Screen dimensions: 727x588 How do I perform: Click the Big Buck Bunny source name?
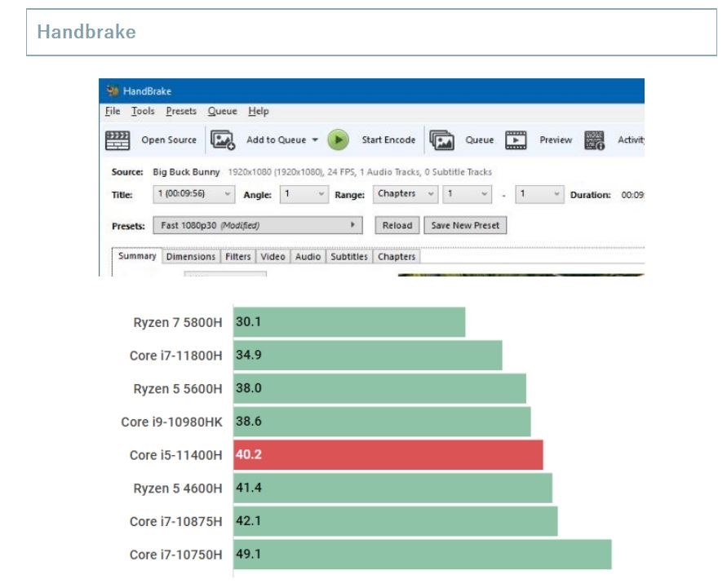186,172
